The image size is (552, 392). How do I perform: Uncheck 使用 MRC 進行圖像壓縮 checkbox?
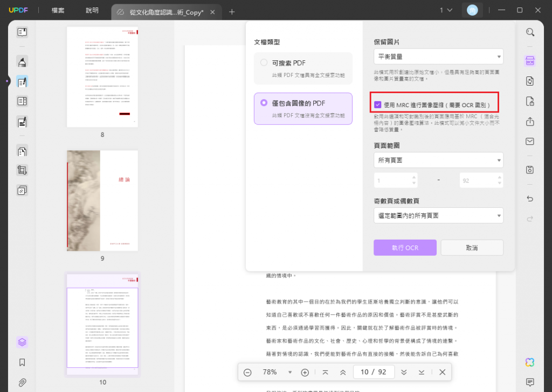(x=378, y=105)
